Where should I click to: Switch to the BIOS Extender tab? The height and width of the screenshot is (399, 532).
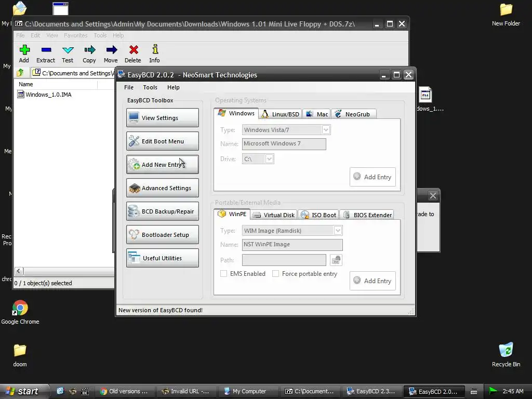pyautogui.click(x=367, y=215)
